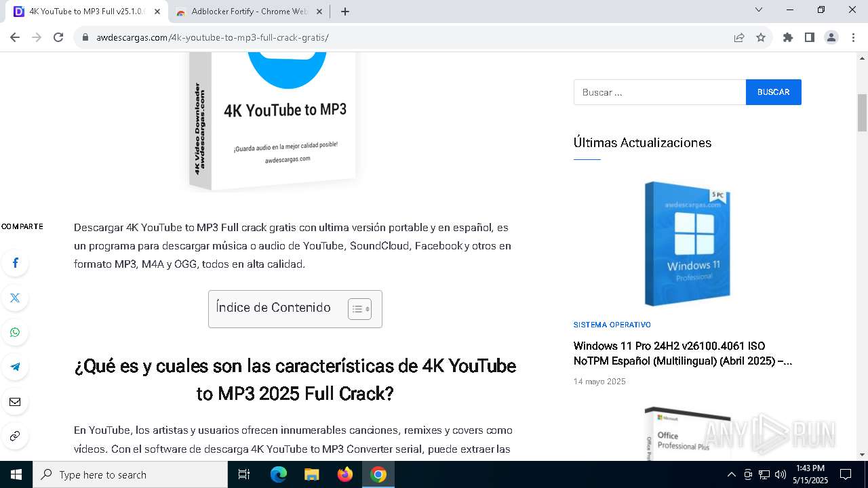Viewport: 868px width, 488px height.
Task: Expand the tab search dropdown
Action: pyautogui.click(x=759, y=9)
